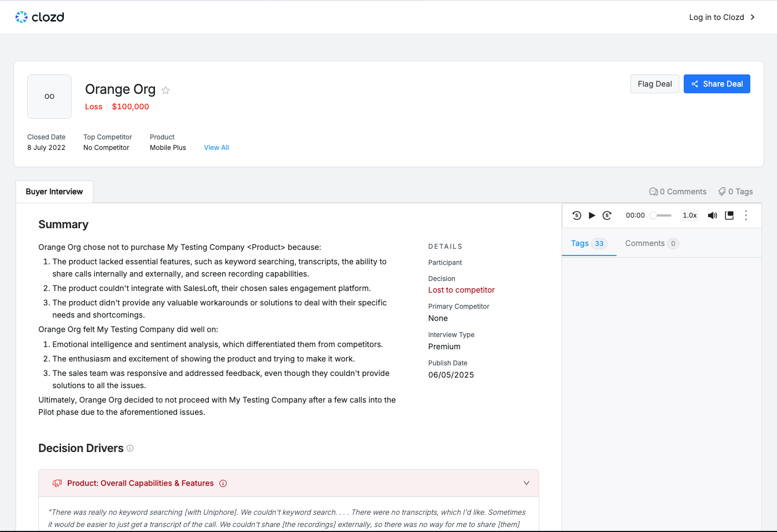
Task: Click the No Competitor value
Action: point(107,148)
